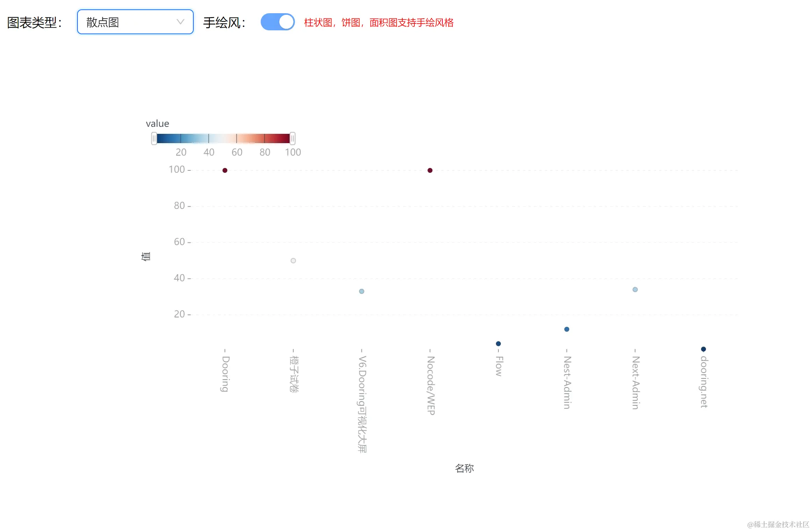Click the value legend title
Screen dimensions: 812x531
pos(157,124)
